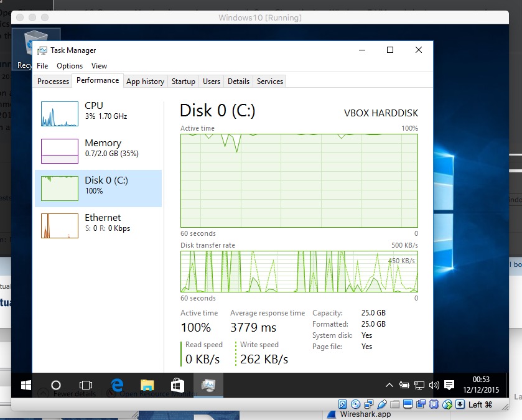Open File Explorer from the taskbar
This screenshot has width=522, height=420.
147,385
